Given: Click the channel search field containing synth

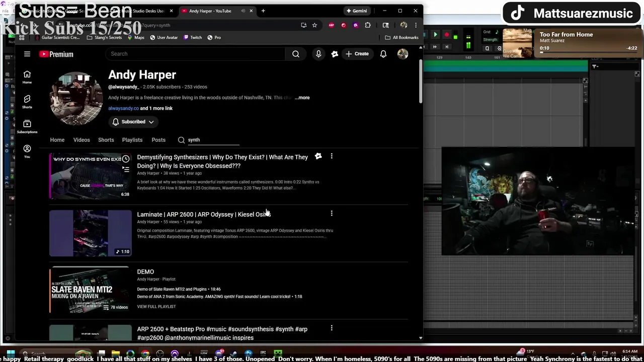Looking at the screenshot, I should (x=213, y=140).
